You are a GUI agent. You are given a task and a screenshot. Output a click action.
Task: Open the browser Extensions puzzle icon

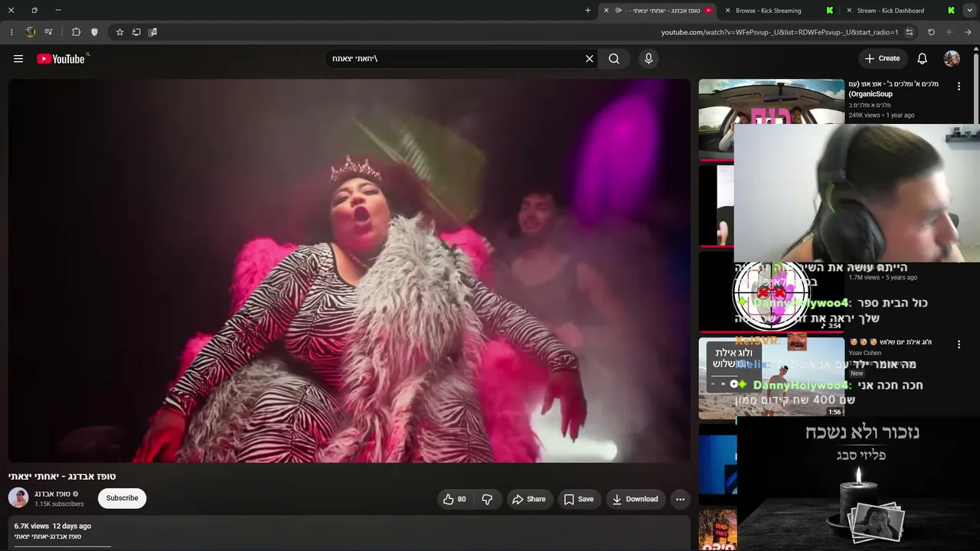(76, 32)
